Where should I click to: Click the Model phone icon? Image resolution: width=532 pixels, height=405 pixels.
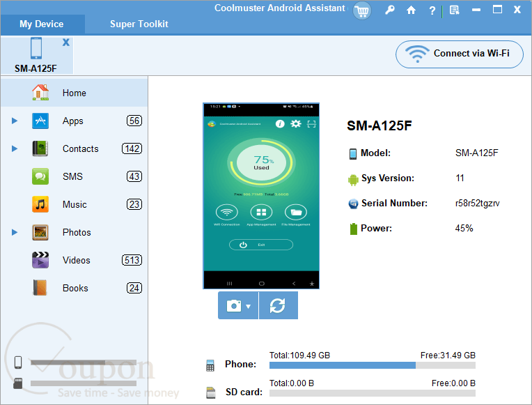pos(353,153)
